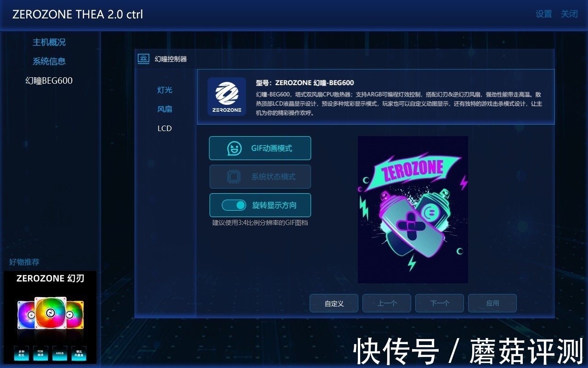Image resolution: width=588 pixels, height=368 pixels.
Task: Click the 下一个 button
Action: [x=440, y=304]
